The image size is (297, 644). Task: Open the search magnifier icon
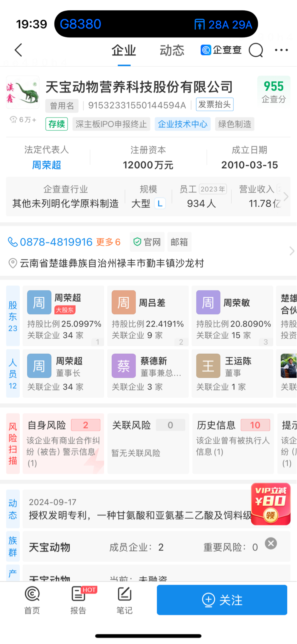[x=256, y=50]
